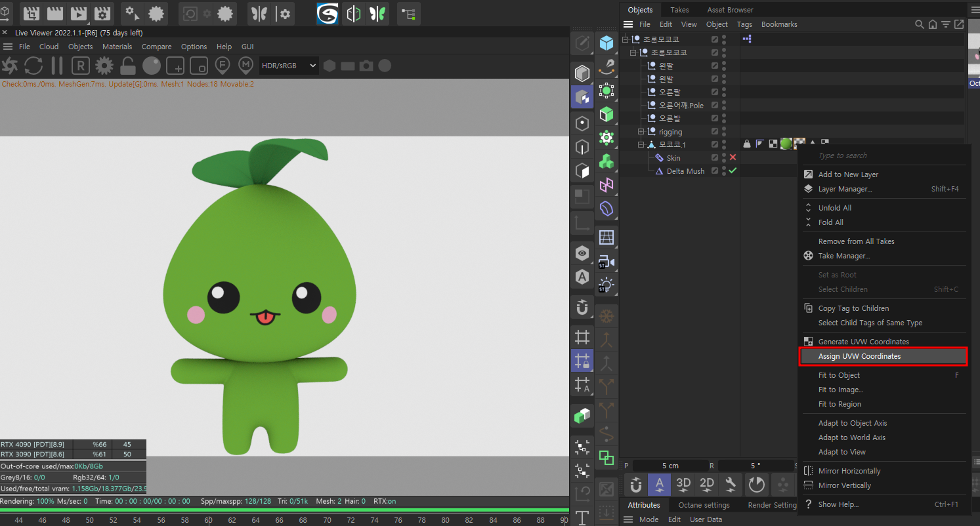Open Live Viewer settings gear icon
Image resolution: width=980 pixels, height=526 pixels.
click(104, 66)
